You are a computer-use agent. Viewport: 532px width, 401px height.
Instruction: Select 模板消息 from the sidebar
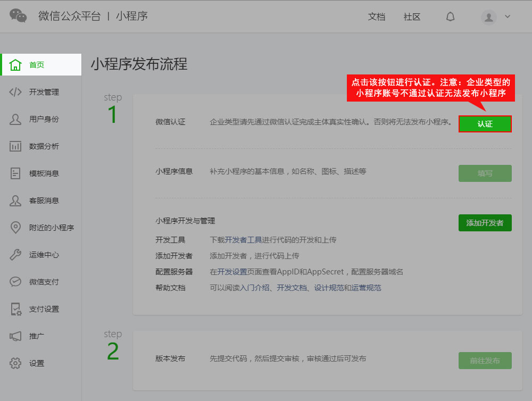pyautogui.click(x=44, y=173)
